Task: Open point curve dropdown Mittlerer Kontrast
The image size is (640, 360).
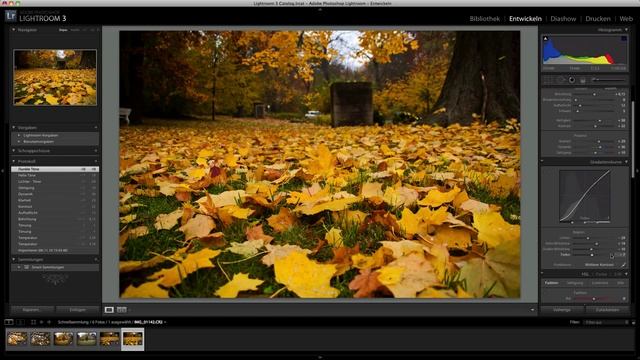Action: tap(599, 264)
